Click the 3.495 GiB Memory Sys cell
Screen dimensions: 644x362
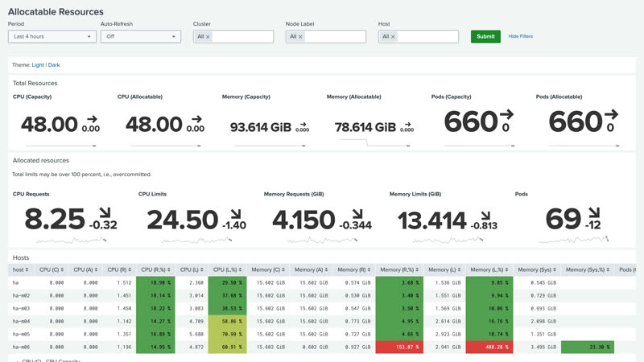pyautogui.click(x=537, y=347)
